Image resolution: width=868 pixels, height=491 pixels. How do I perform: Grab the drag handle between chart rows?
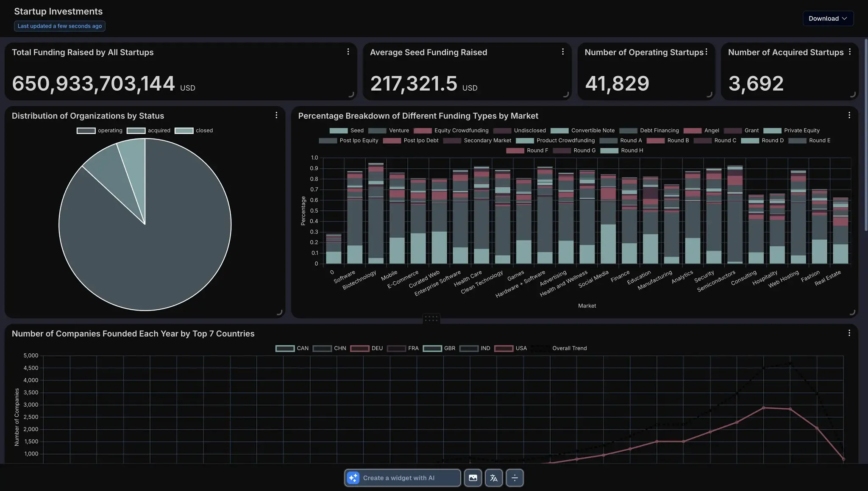431,319
